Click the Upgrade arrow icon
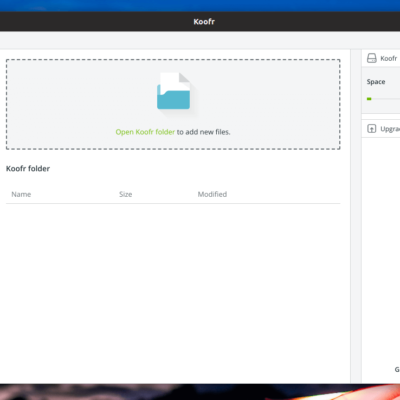This screenshot has height=400, width=400. point(372,129)
